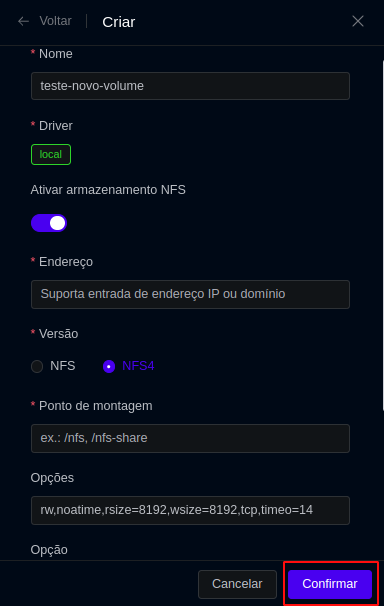384x606 pixels.
Task: Click the back arrow icon
Action: (x=24, y=21)
